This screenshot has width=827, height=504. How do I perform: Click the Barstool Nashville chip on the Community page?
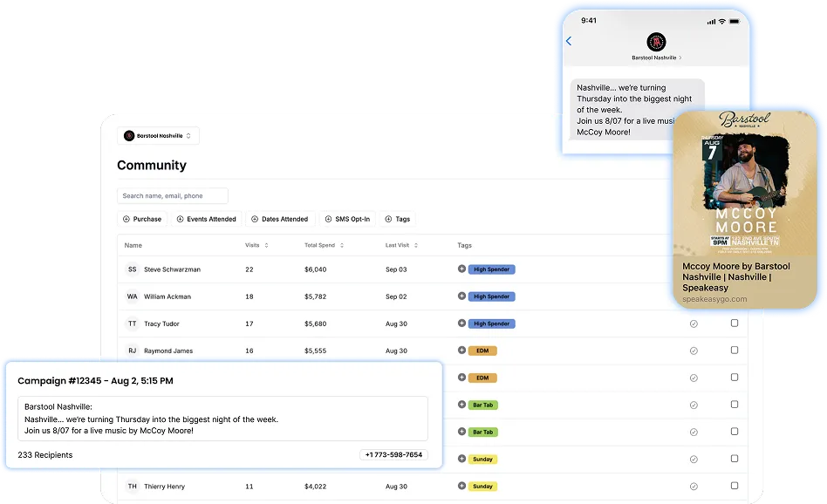click(x=158, y=136)
